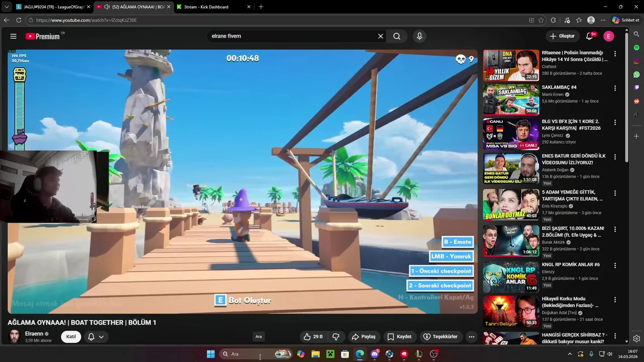Go to the YouTube Premium home logo
The image size is (644, 362).
tap(44, 36)
